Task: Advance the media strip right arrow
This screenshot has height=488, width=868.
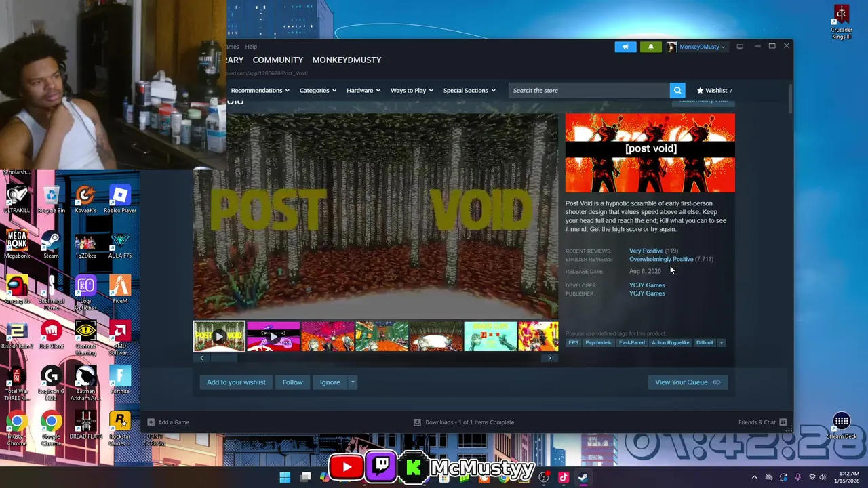Action: pyautogui.click(x=549, y=358)
